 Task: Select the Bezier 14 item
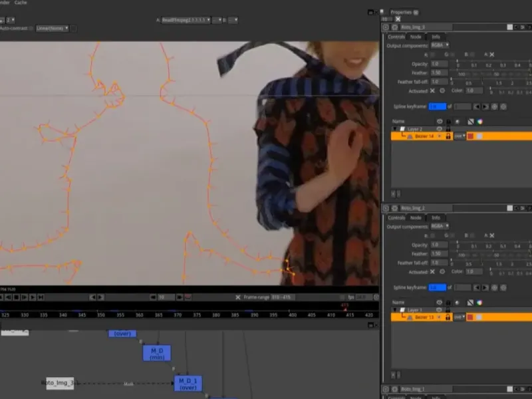pyautogui.click(x=424, y=136)
